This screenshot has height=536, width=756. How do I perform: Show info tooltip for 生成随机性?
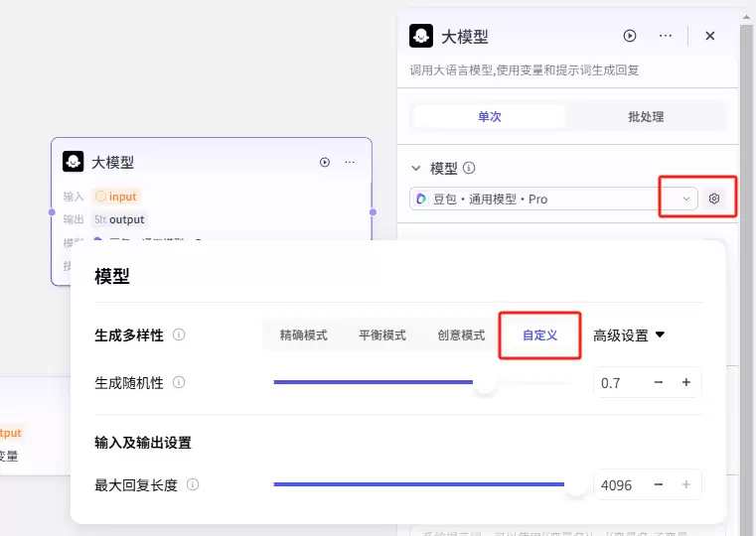tap(179, 382)
